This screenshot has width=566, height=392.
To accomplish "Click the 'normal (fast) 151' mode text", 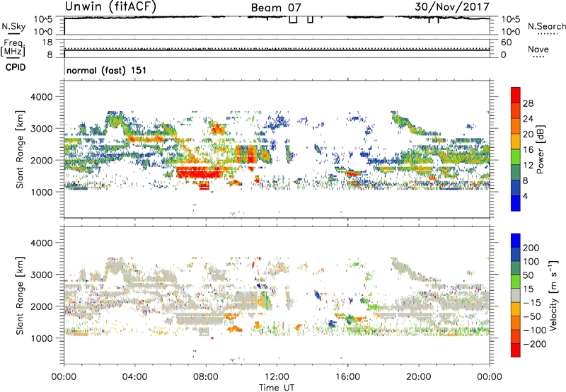I will [107, 70].
